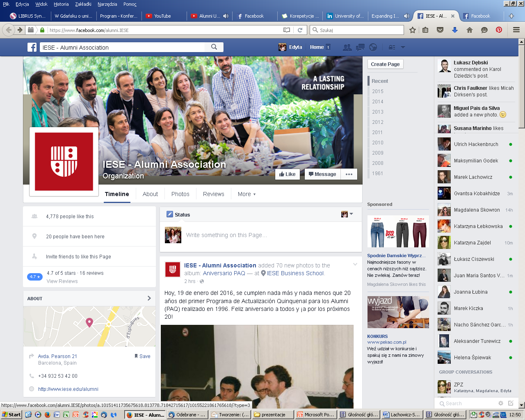525x420 pixels.
Task: Click the green lock site identity icon
Action: tap(42, 30)
